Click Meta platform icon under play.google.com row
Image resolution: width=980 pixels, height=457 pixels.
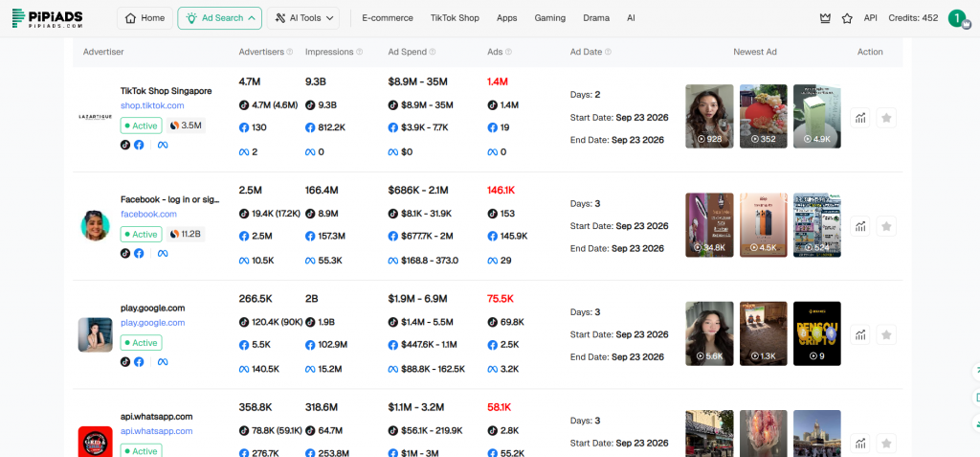coord(163,361)
